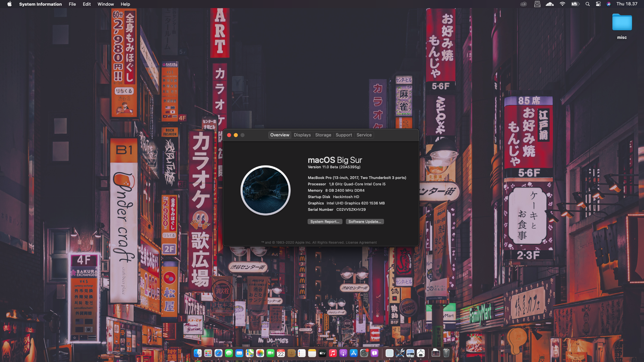Image resolution: width=644 pixels, height=362 pixels.
Task: Open Spotlight search icon
Action: (x=587, y=4)
